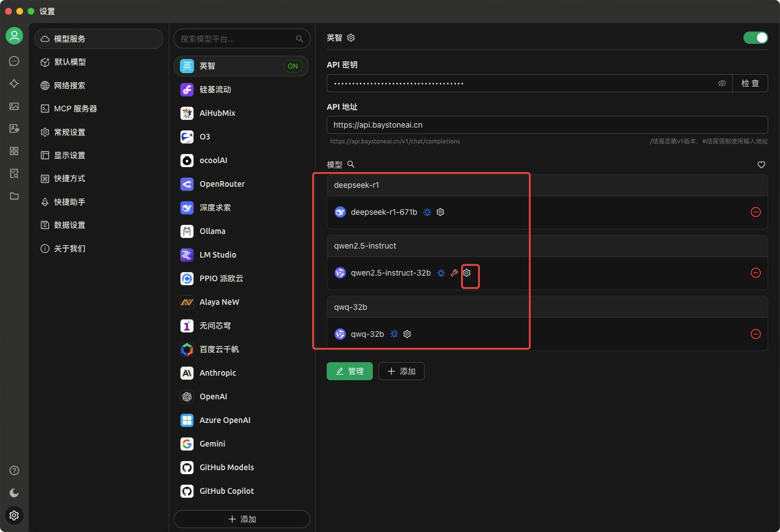Open the agents sparkle sidebar icon
Viewport: 780px width, 532px height.
tap(14, 84)
